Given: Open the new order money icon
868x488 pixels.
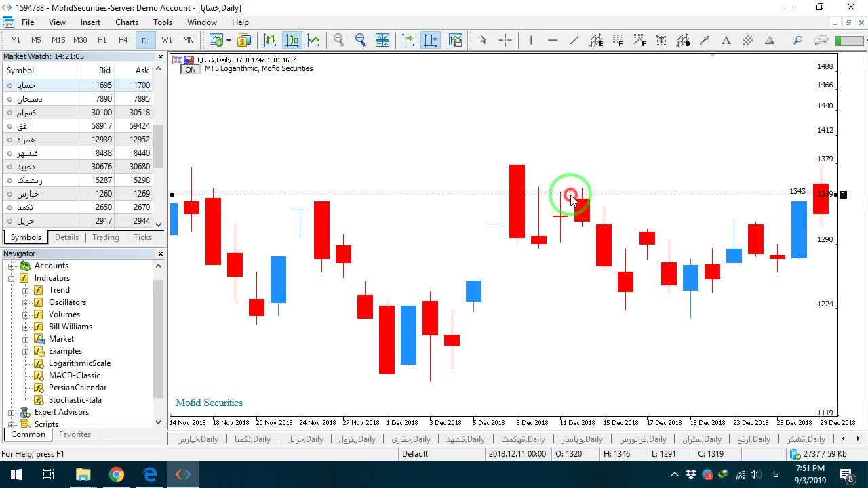Looking at the screenshot, I should [244, 40].
